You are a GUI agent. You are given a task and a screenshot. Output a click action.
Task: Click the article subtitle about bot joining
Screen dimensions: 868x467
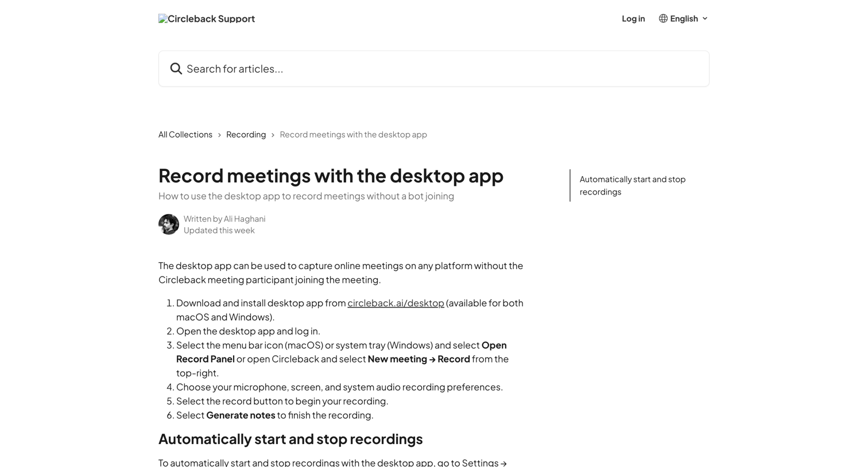click(x=306, y=196)
